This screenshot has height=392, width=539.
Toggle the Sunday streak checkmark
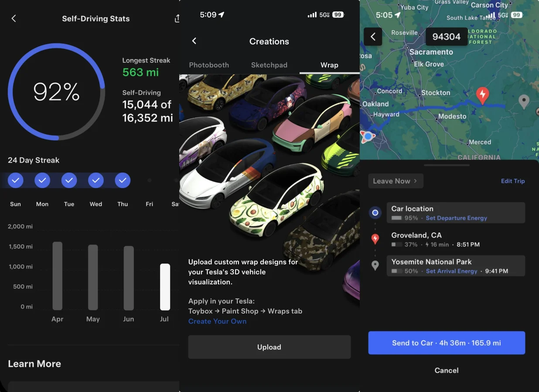point(15,180)
